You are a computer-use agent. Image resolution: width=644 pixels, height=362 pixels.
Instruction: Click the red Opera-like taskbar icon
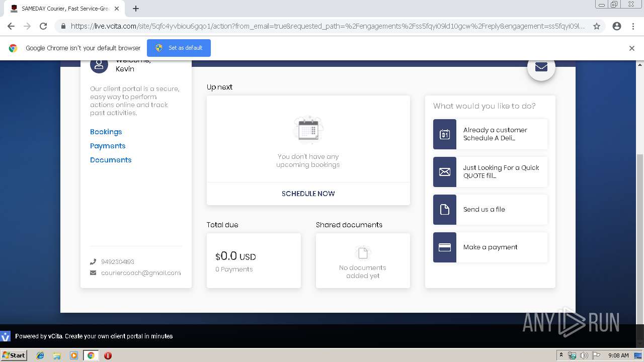pos(108,355)
